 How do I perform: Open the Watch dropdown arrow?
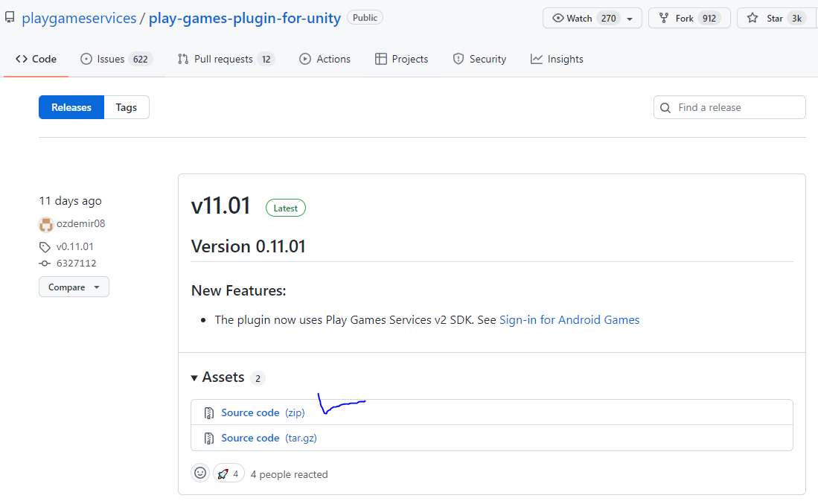pyautogui.click(x=630, y=19)
